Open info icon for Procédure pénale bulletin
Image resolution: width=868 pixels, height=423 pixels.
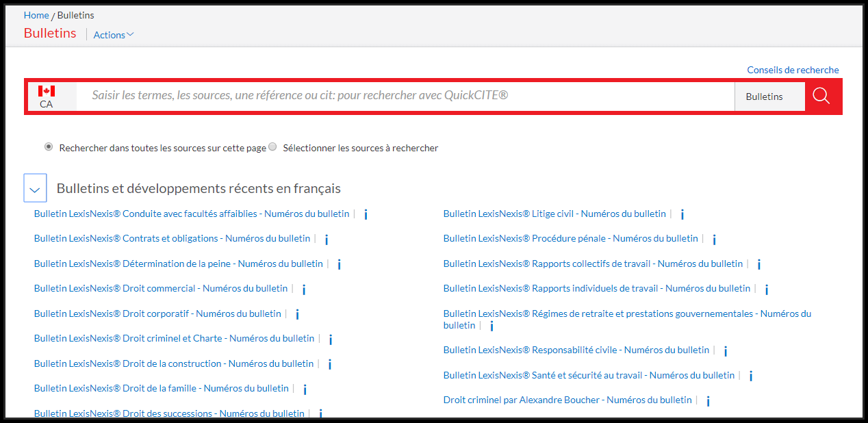pos(715,239)
